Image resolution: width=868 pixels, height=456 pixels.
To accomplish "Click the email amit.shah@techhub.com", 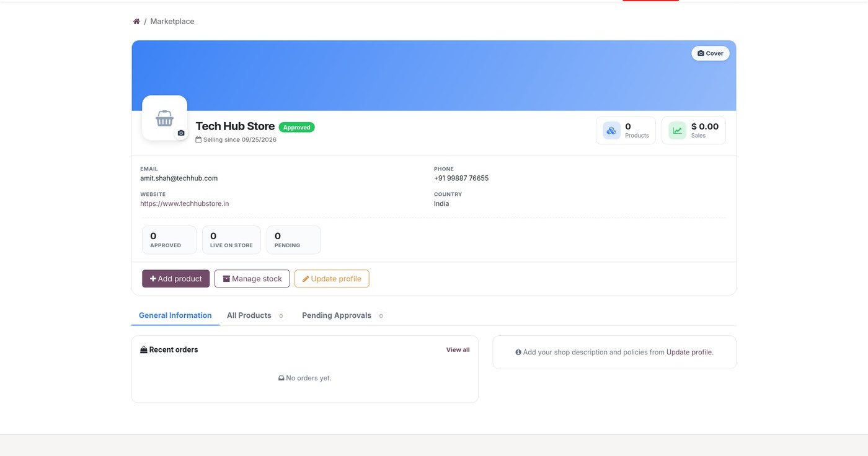I will click(x=179, y=178).
